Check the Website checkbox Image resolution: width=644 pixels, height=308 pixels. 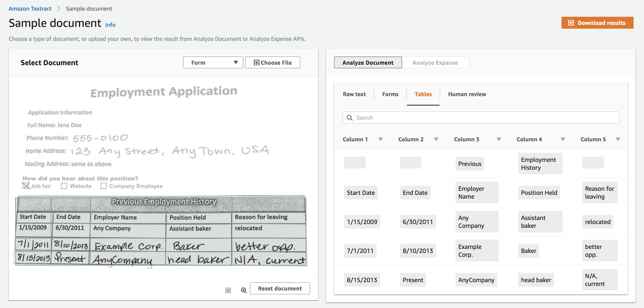(64, 186)
